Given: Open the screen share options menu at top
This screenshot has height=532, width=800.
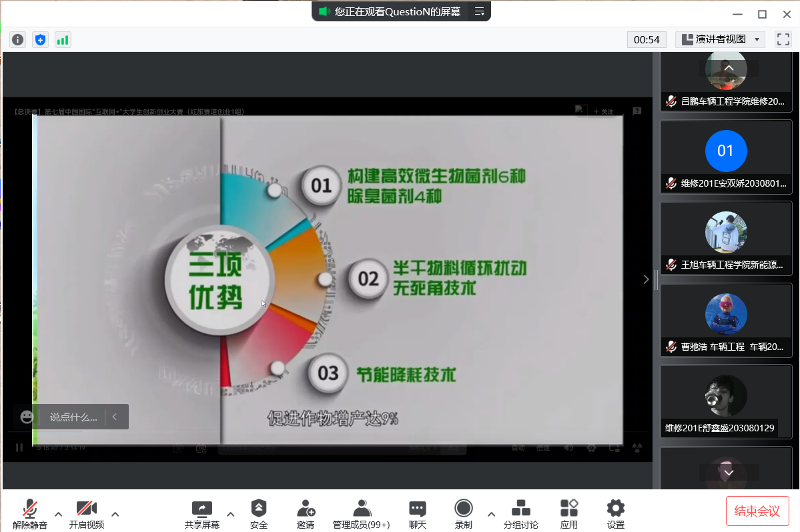Looking at the screenshot, I should [x=479, y=11].
